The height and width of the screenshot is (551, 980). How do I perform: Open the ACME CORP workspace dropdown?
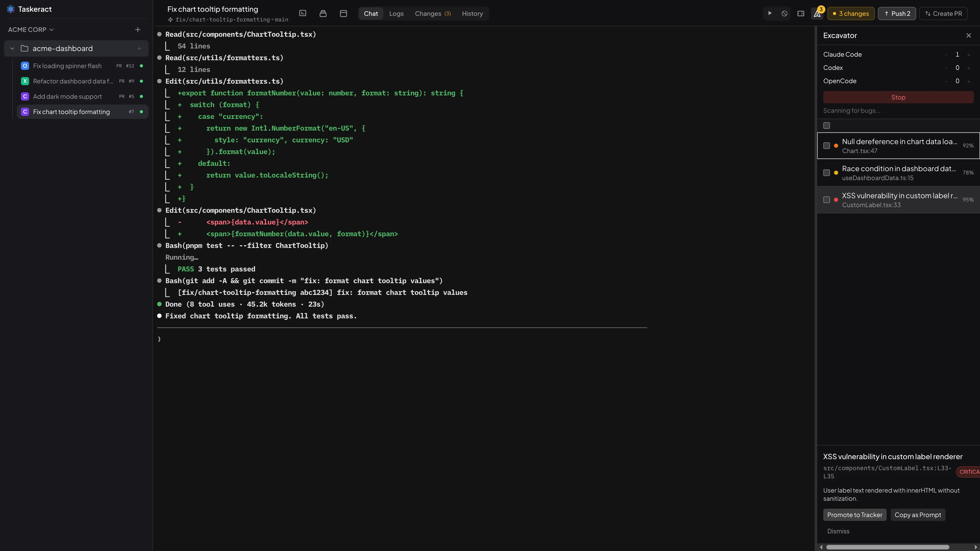point(30,29)
